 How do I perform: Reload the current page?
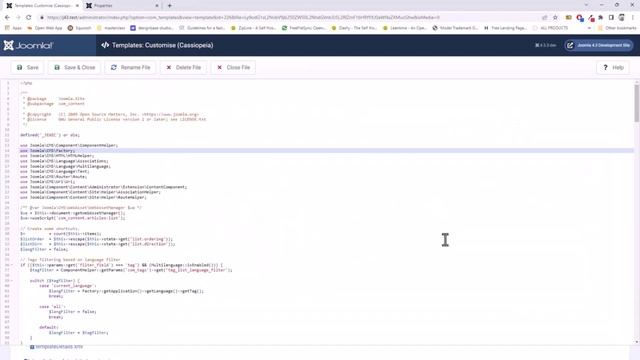pyautogui.click(x=29, y=18)
